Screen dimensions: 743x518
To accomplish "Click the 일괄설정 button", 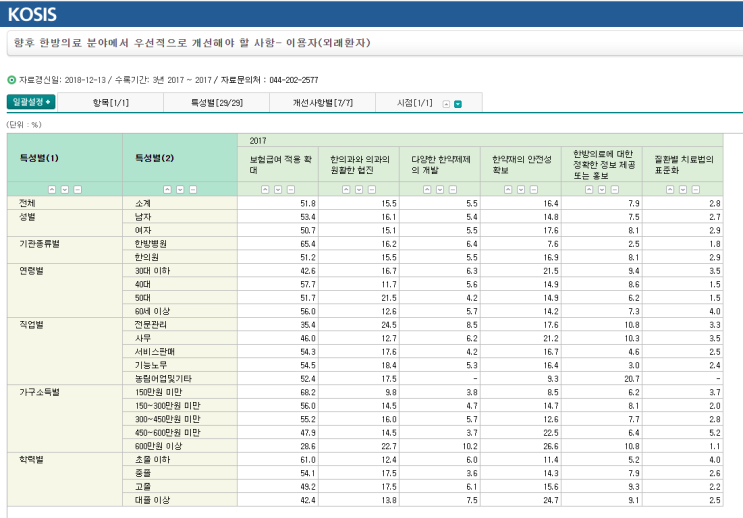I will 31,102.
